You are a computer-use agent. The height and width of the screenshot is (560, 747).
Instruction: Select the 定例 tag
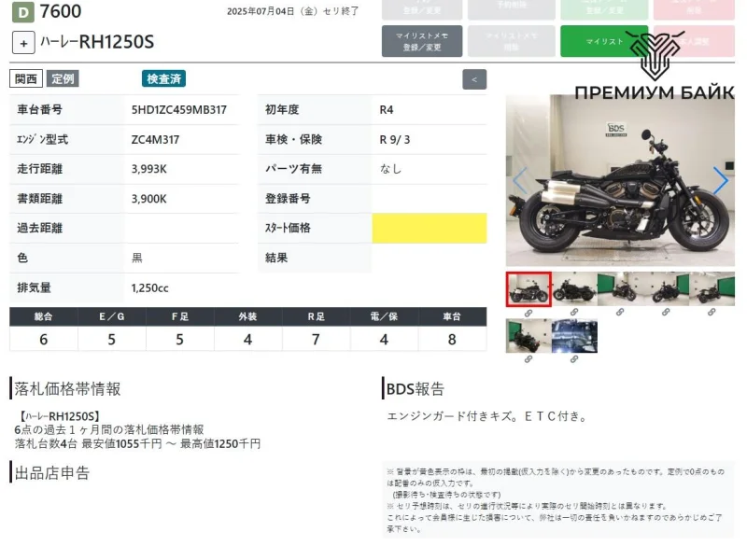pyautogui.click(x=63, y=79)
